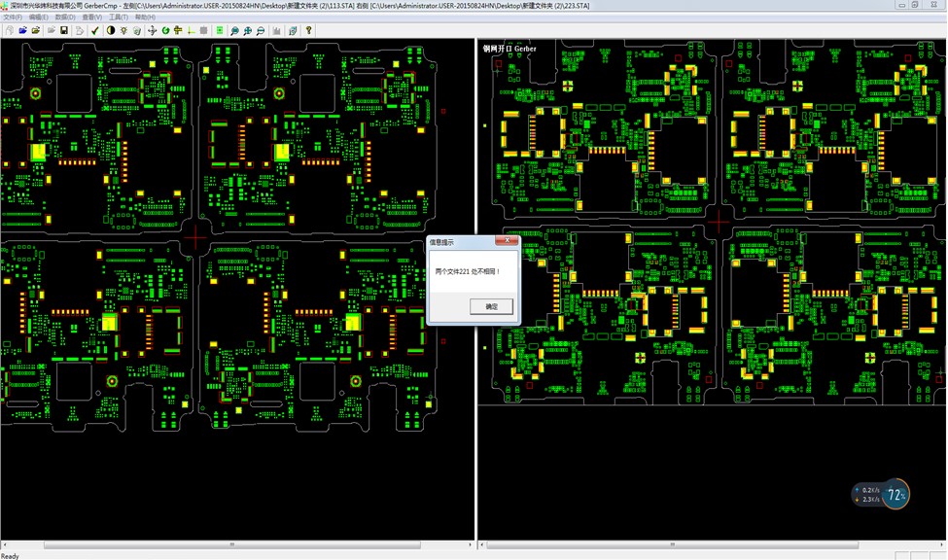The height and width of the screenshot is (560, 948).
Task: Click the green square toolbar icon
Action: (220, 30)
